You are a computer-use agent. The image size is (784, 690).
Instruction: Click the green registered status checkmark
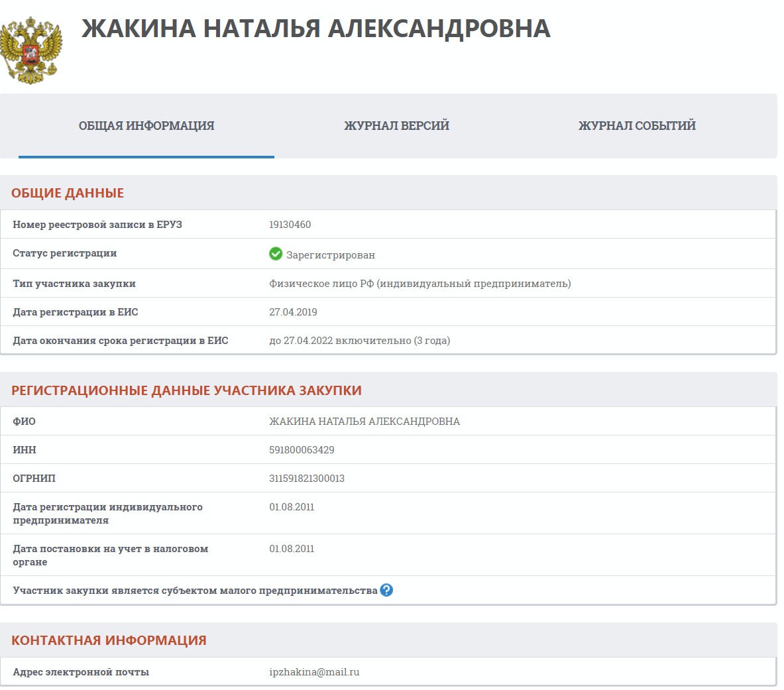click(x=276, y=254)
